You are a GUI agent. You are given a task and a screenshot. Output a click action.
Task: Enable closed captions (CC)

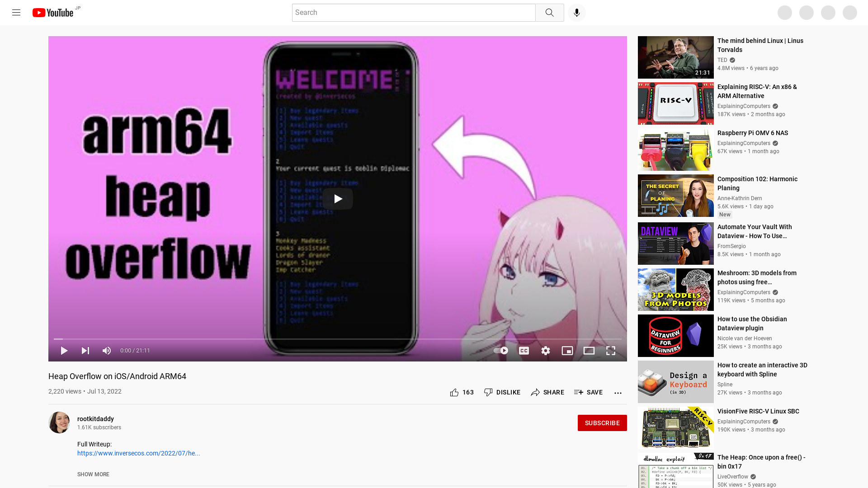point(524,351)
